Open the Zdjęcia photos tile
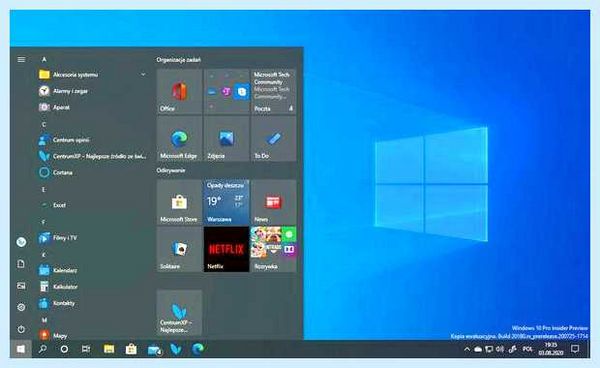The width and height of the screenshot is (600, 368). pos(227,138)
